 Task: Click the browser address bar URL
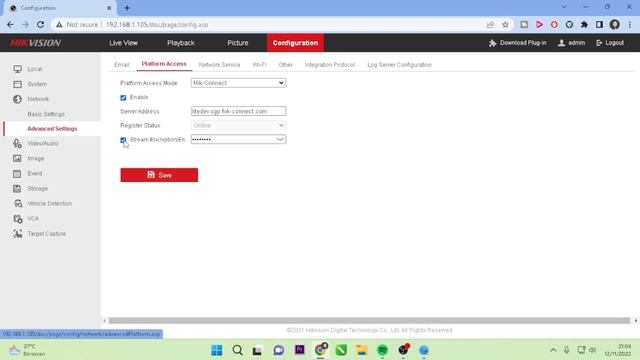(157, 24)
